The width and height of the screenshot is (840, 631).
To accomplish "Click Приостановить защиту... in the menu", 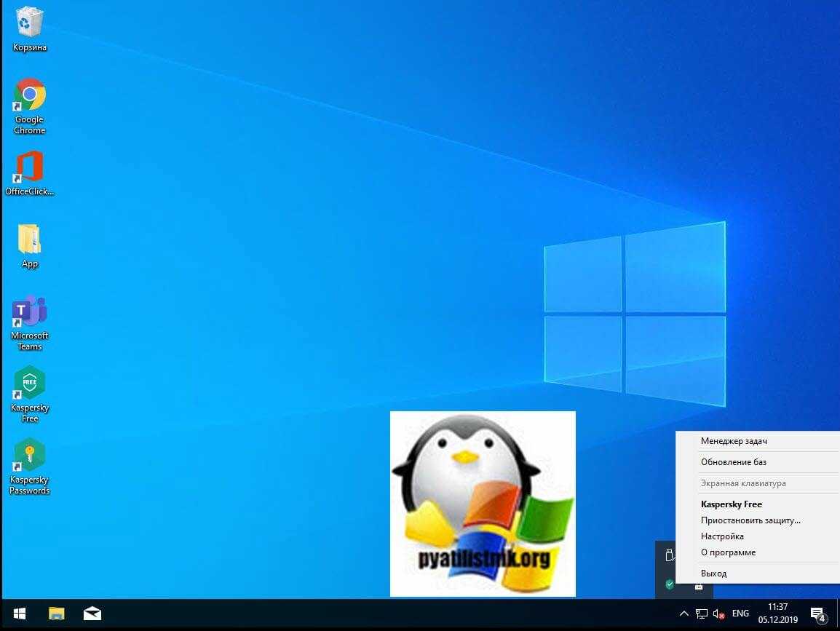I will 750,520.
